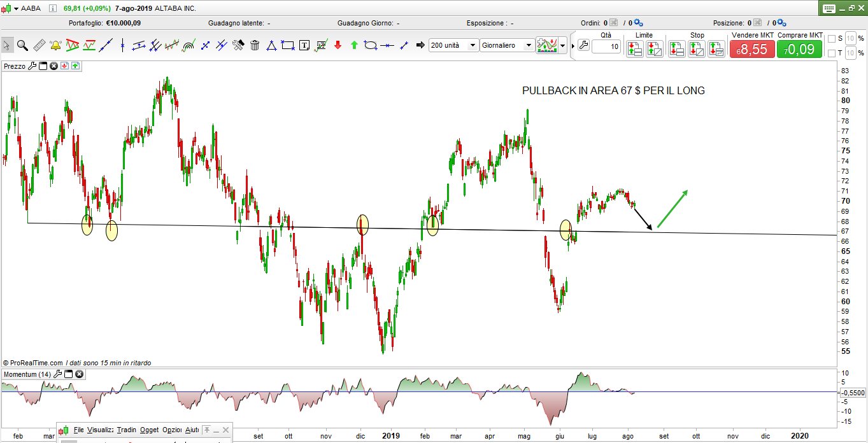Open the File menu

point(78,430)
